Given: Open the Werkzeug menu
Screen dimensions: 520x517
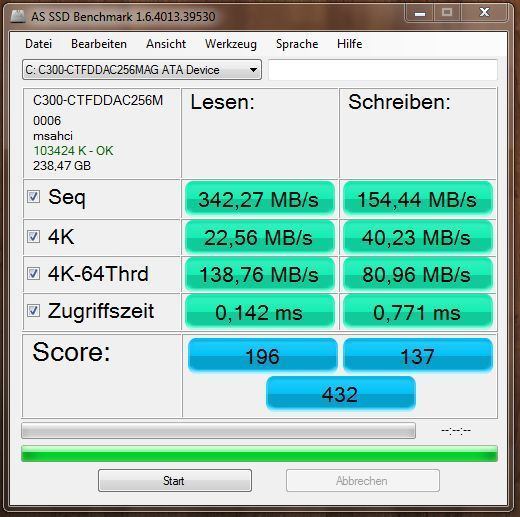Looking at the screenshot, I should point(231,44).
